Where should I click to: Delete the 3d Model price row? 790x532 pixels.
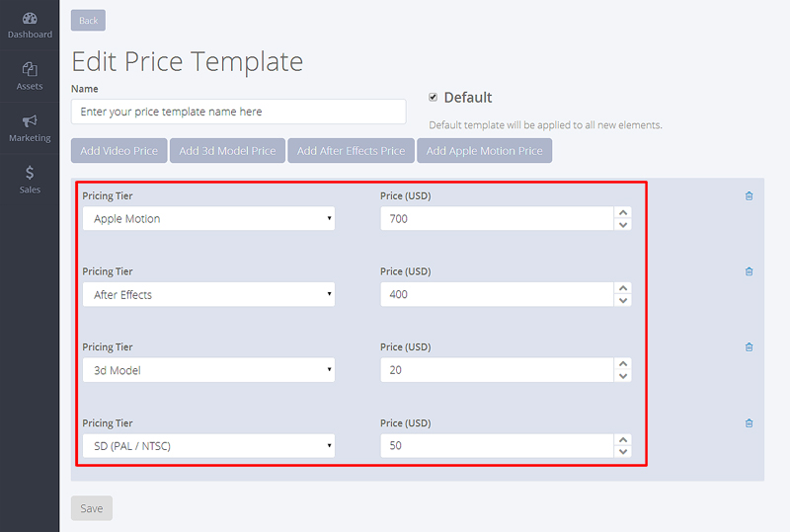point(750,347)
